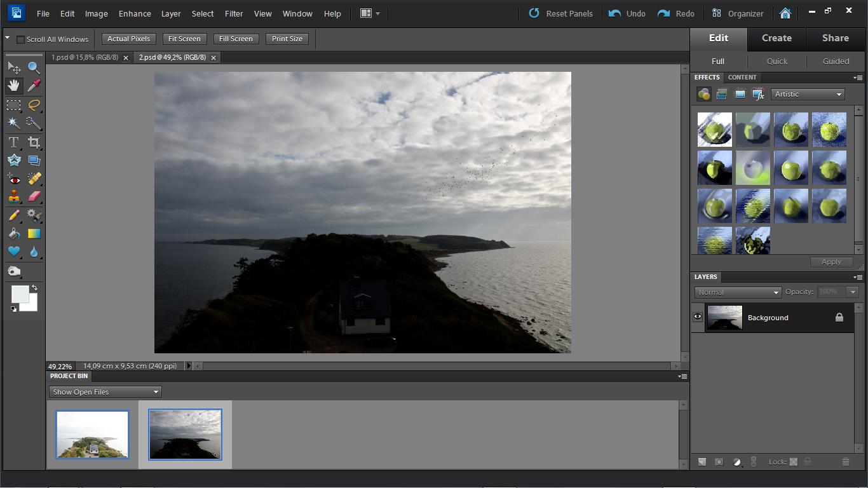Select the Gradient tool
The height and width of the screenshot is (488, 868).
point(34,234)
